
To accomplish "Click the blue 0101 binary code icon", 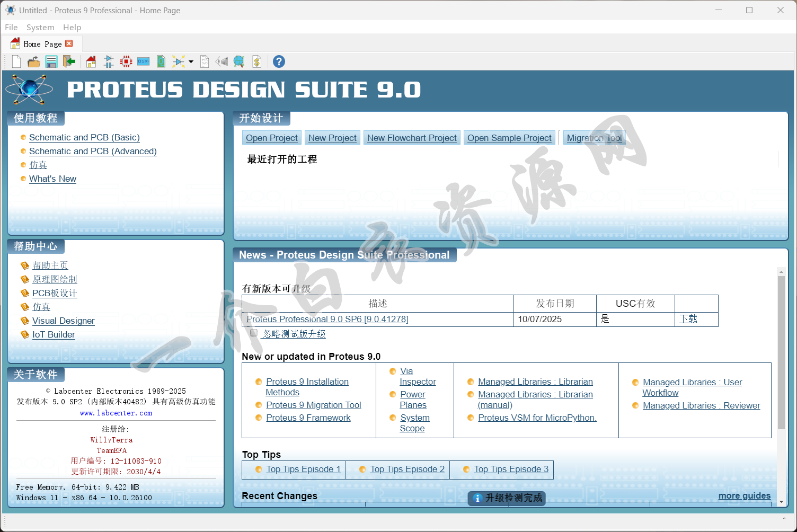I will [x=144, y=62].
